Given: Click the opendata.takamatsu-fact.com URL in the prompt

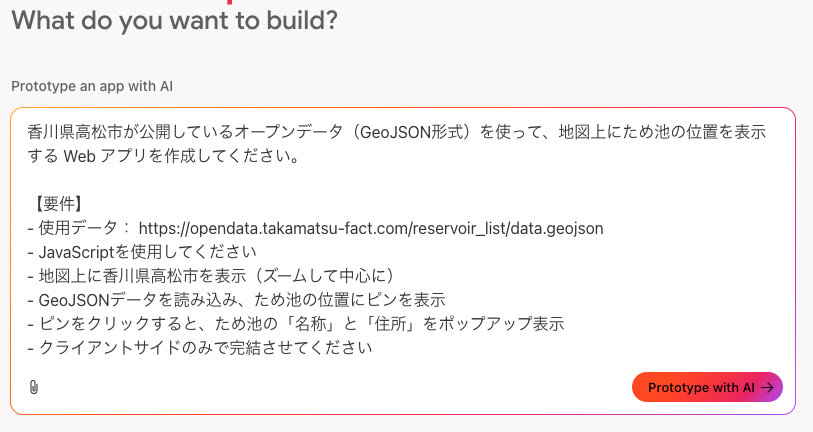Looking at the screenshot, I should [371, 228].
